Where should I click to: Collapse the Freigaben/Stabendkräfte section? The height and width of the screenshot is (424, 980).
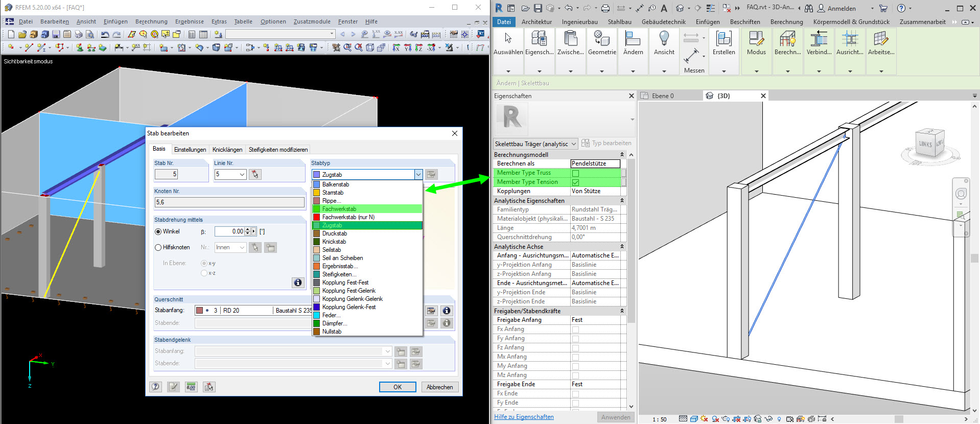point(622,311)
